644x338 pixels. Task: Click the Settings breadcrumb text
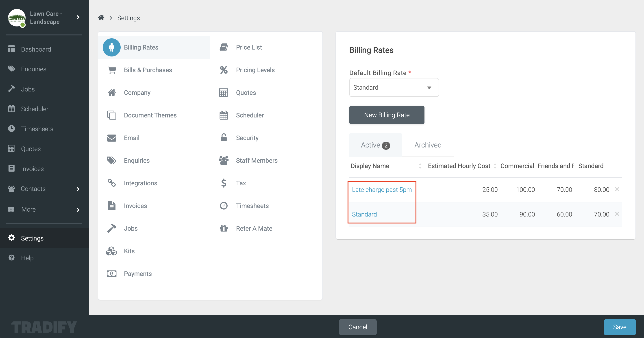pyautogui.click(x=128, y=18)
